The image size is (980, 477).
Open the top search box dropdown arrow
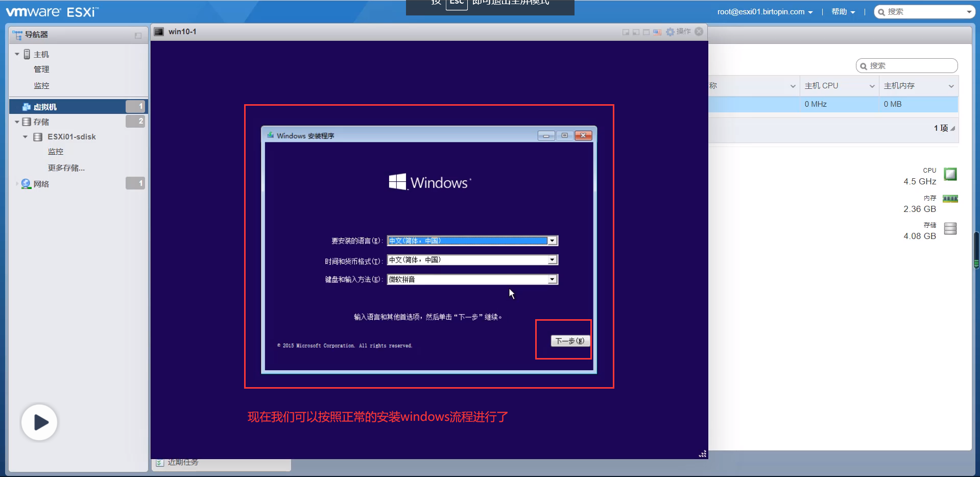point(969,12)
